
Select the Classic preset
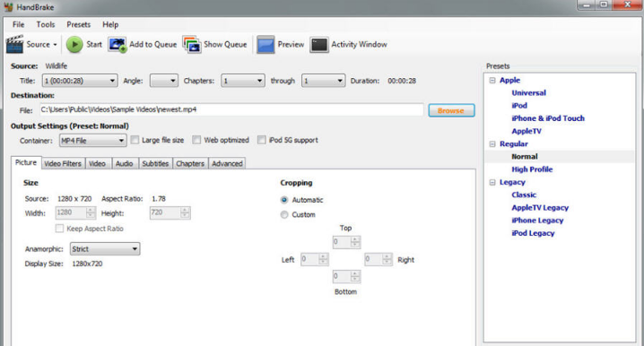click(x=524, y=195)
